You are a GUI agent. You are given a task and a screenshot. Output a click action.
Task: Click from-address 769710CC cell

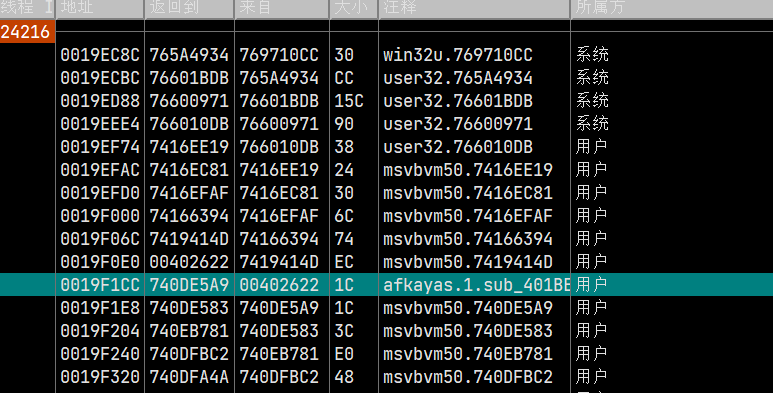pos(279,55)
